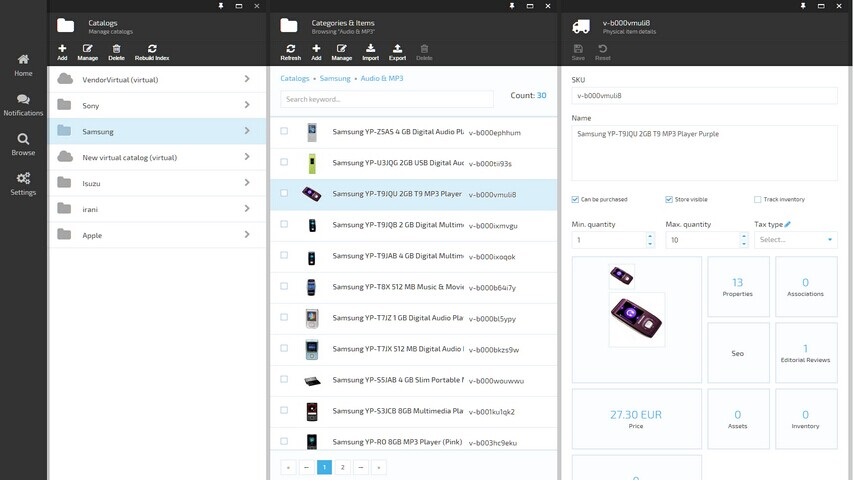Refresh the Categories & Items list
This screenshot has width=853, height=481.
pos(290,52)
